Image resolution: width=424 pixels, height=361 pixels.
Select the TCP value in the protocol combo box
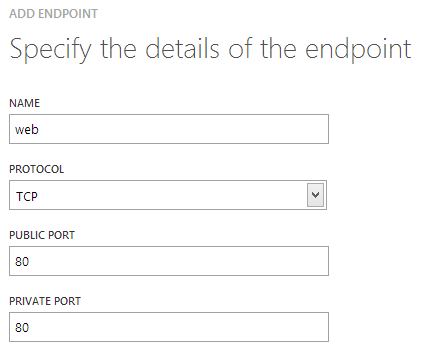point(27,196)
